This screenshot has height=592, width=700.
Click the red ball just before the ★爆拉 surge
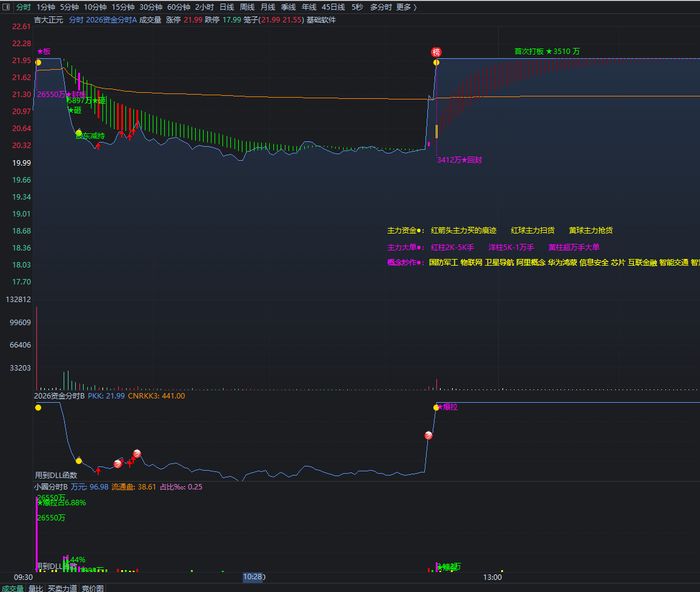coord(428,435)
